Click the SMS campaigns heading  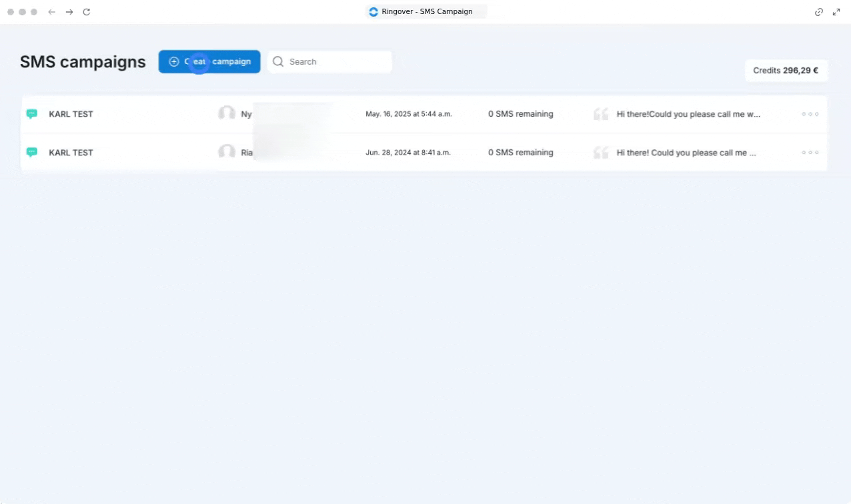83,62
